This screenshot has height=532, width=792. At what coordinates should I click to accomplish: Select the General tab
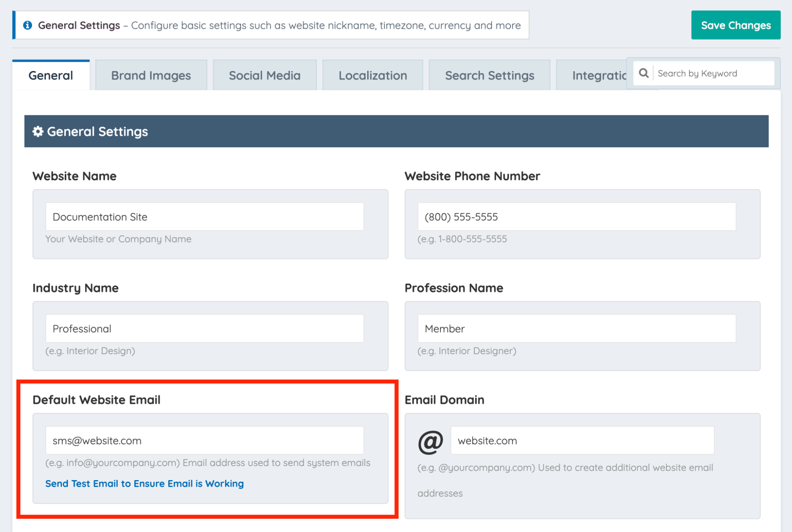[x=51, y=75]
